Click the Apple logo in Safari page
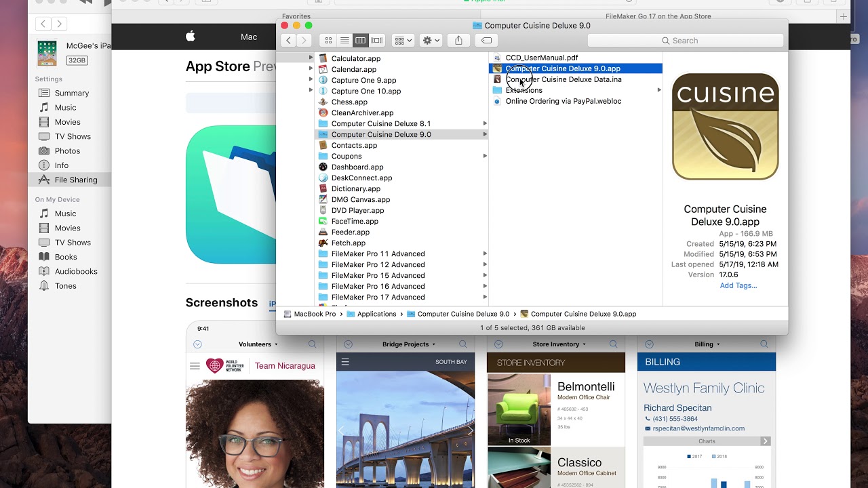Viewport: 868px width, 488px height. (x=191, y=37)
